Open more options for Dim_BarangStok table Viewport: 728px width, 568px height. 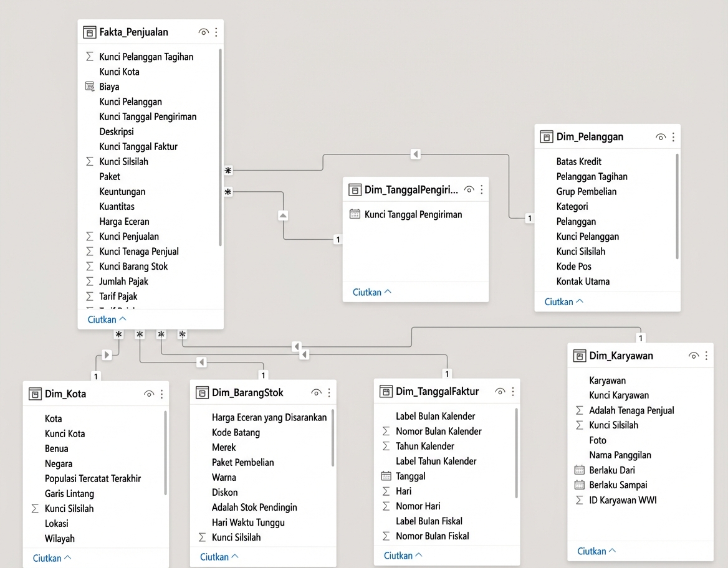[329, 392]
